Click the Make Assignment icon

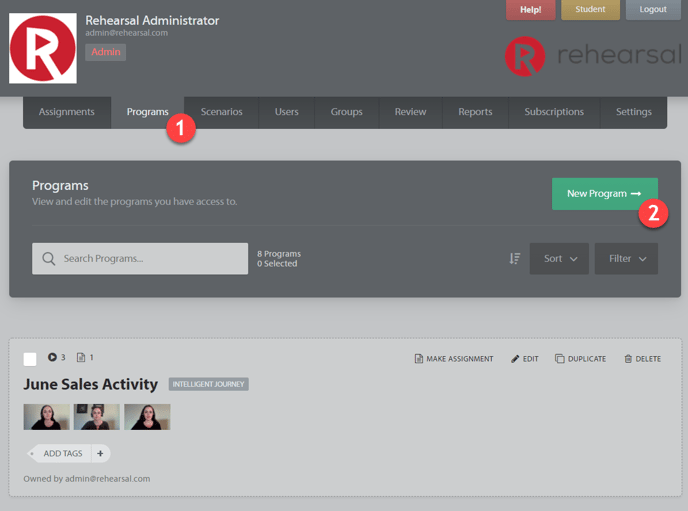[419, 359]
